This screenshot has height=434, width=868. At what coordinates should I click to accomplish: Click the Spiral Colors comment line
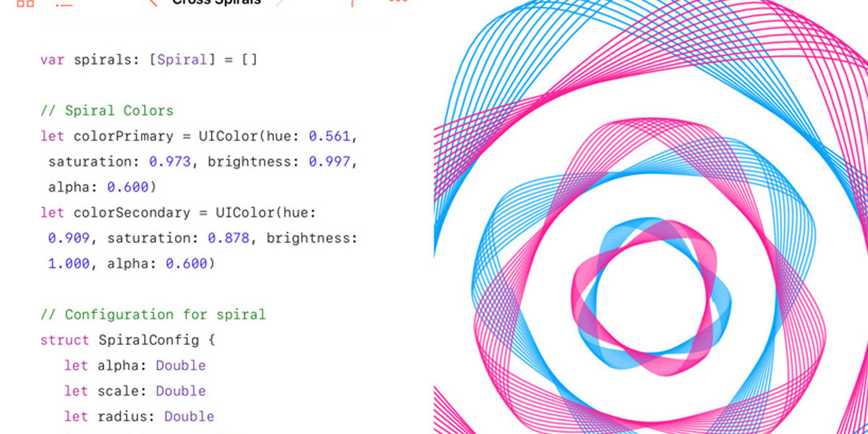point(107,111)
